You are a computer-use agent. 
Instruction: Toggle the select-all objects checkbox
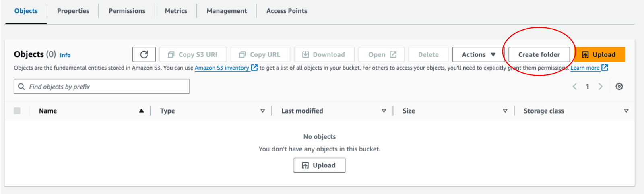point(17,111)
